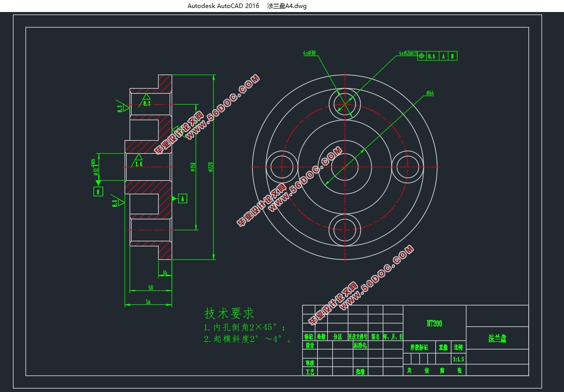Click the Φ150 dimension text
Viewport: 564px width, 392px height.
pyautogui.click(x=193, y=166)
